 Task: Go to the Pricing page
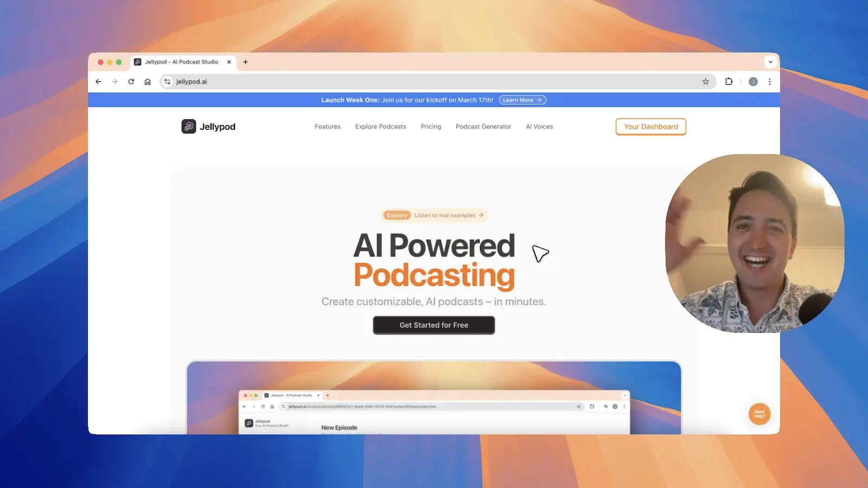pyautogui.click(x=431, y=126)
